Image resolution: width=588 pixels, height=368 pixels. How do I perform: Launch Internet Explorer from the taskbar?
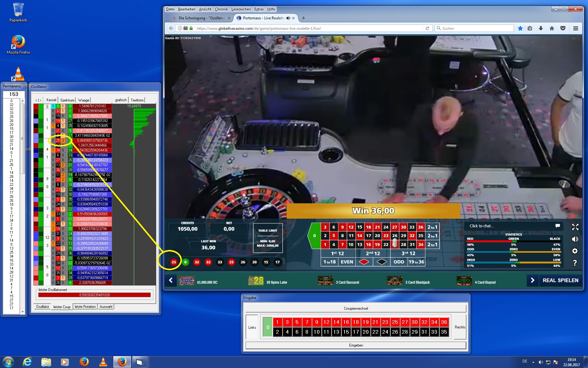pos(27,362)
